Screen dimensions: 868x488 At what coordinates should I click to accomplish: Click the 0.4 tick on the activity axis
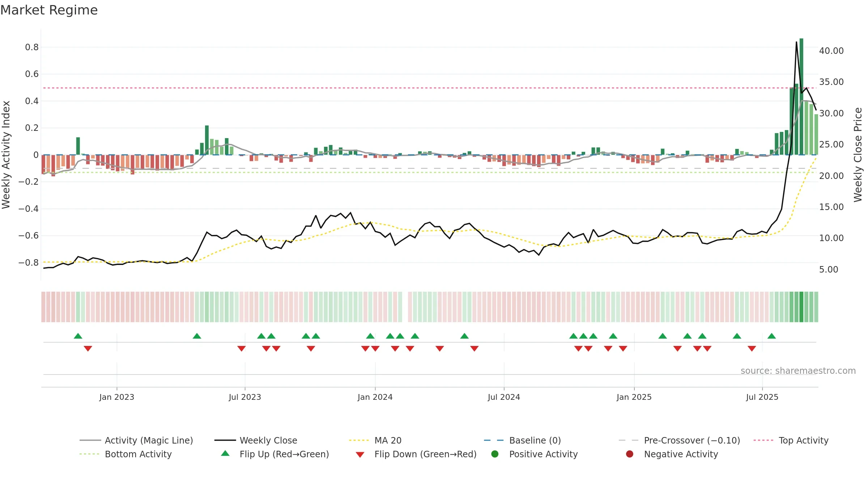(32, 101)
